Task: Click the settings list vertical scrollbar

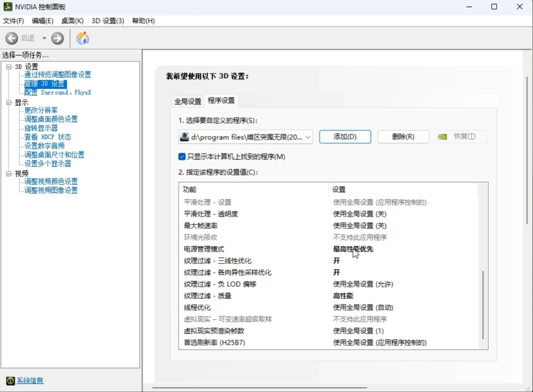Action: tap(483, 305)
